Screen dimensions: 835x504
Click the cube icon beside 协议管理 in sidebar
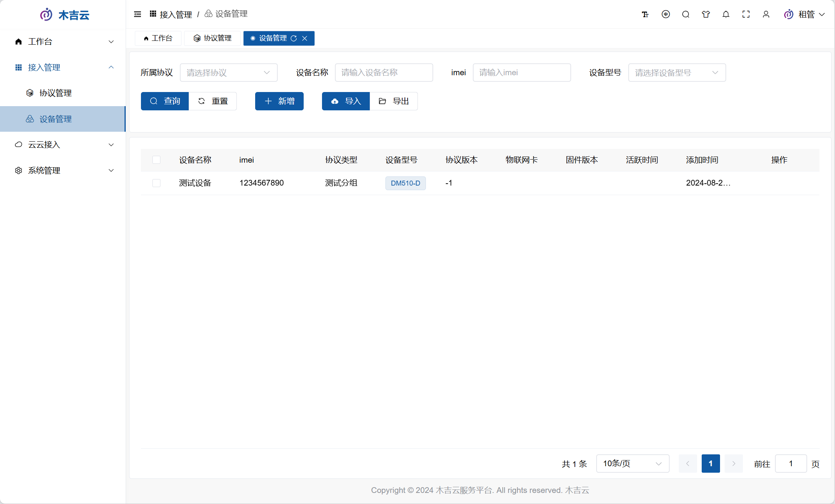coord(30,93)
